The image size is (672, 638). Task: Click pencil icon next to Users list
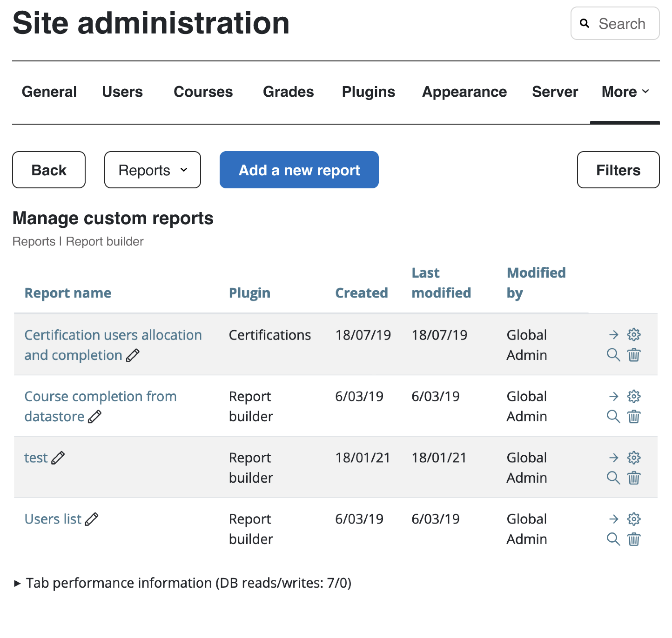[x=92, y=519]
